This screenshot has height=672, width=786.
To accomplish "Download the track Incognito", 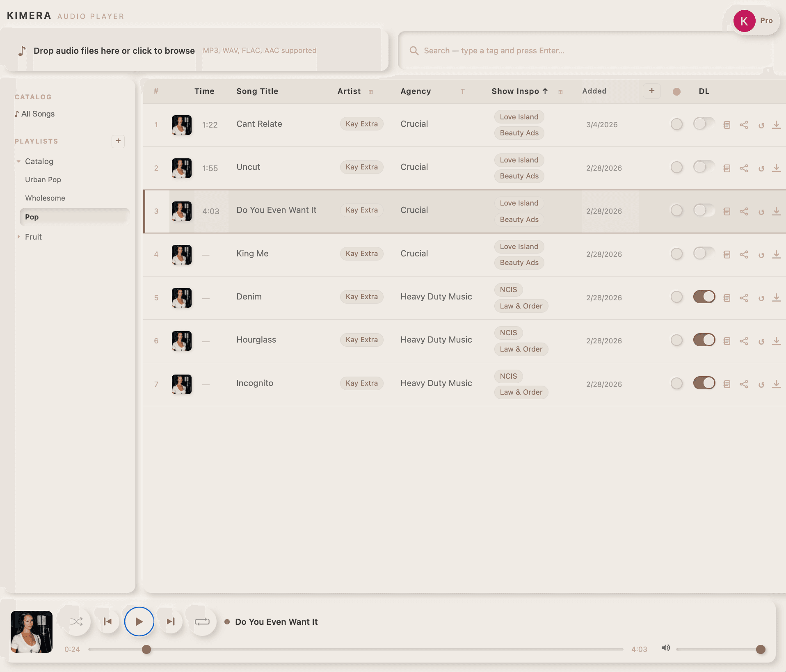I will [776, 384].
